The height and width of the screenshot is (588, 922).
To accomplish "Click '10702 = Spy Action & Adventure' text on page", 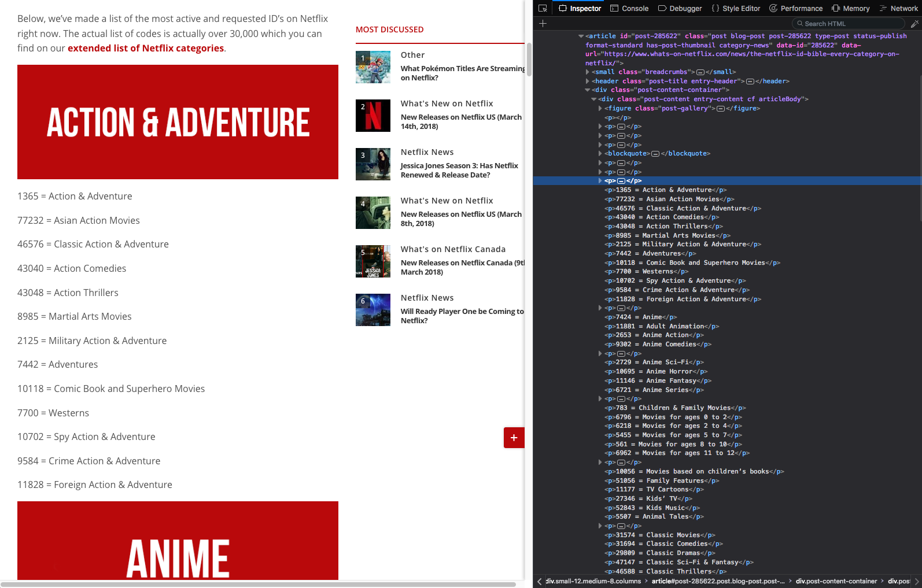I will 86,437.
